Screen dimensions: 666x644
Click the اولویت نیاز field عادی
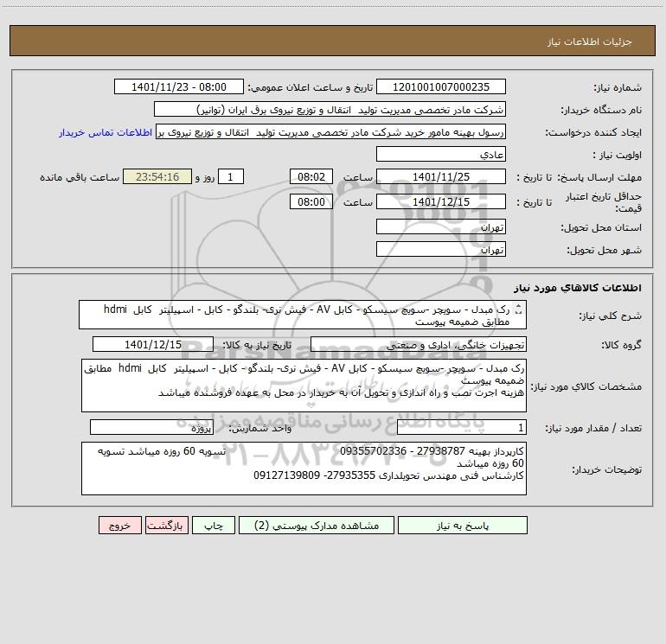point(441,155)
